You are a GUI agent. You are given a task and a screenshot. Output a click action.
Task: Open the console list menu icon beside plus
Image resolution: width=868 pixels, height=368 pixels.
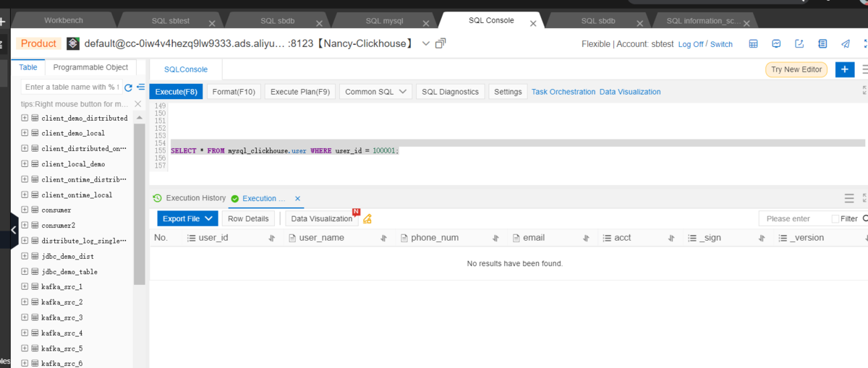(864, 69)
